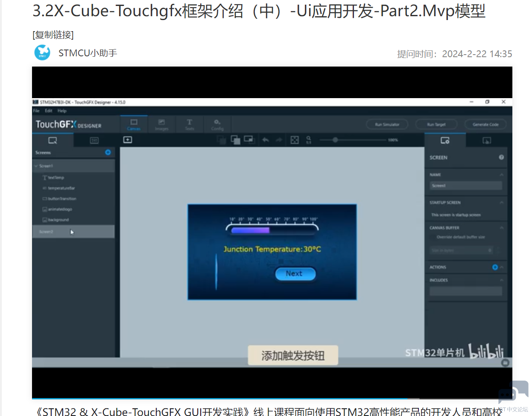Viewport: 532px width, 416px height.
Task: Open the Images tab in TouchGFX Designer
Action: pos(161,125)
